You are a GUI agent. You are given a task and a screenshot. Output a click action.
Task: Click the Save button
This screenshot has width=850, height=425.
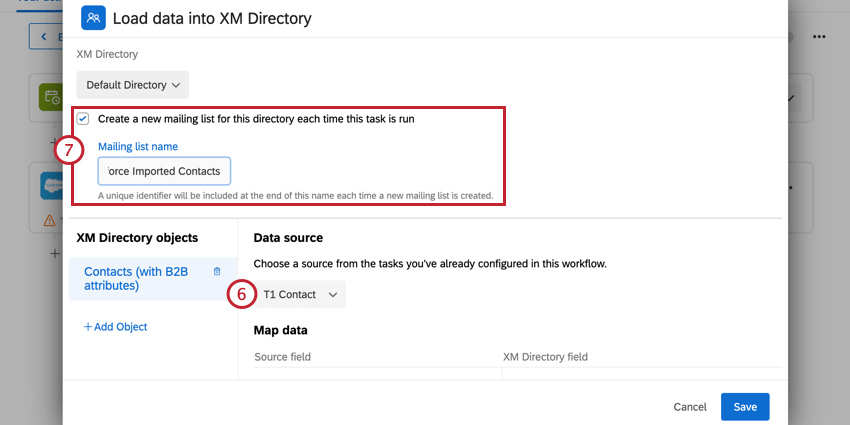click(745, 407)
